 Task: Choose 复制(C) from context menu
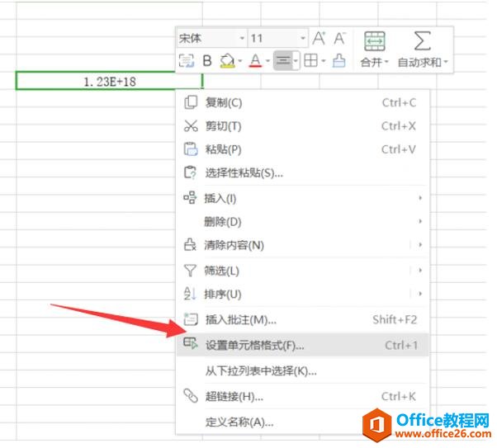302,102
